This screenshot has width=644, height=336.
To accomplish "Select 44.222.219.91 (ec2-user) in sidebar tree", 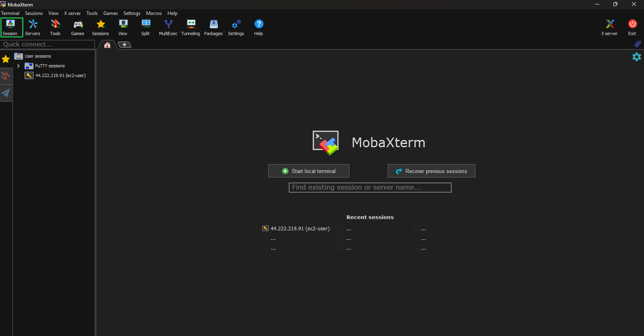I will (x=55, y=75).
